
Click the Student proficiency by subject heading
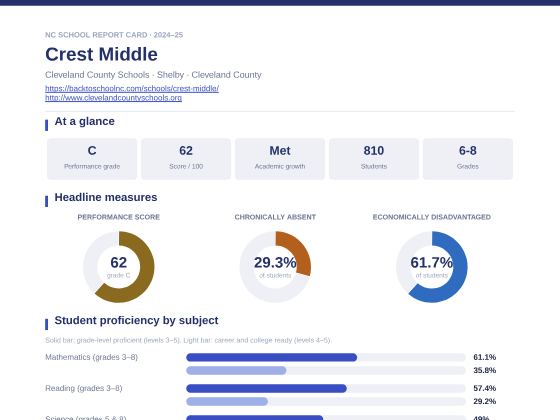[136, 320]
